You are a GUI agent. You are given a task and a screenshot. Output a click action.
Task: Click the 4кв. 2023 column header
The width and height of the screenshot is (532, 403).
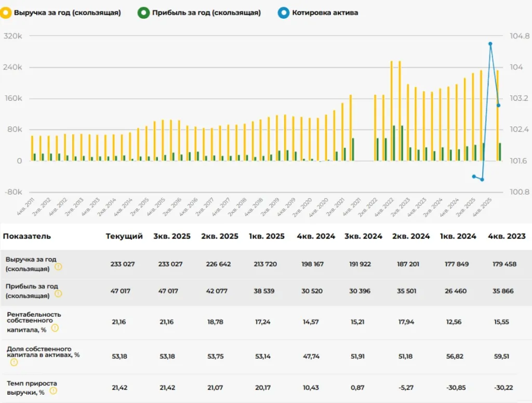pyautogui.click(x=506, y=236)
